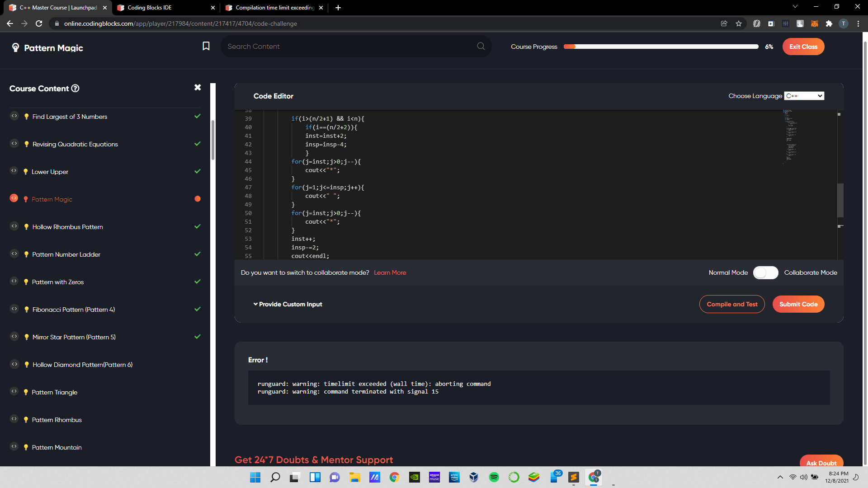Click the search magnifier icon
Viewport: 868px width, 488px height.
[x=481, y=46]
